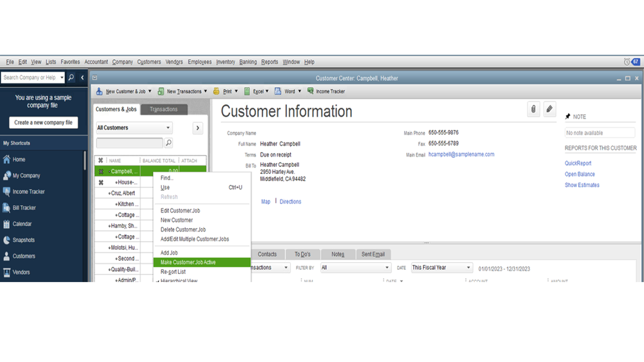Click the Map link
Screen dimensions: 644x362
coord(266,202)
